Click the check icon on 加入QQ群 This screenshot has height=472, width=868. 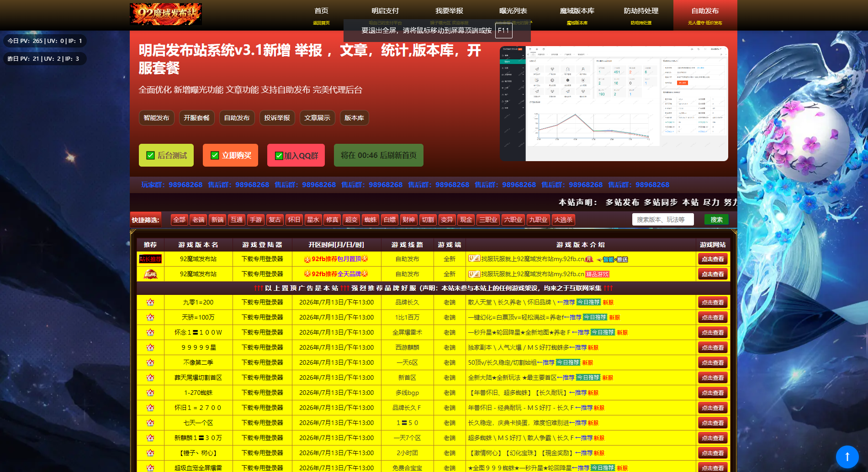click(279, 156)
